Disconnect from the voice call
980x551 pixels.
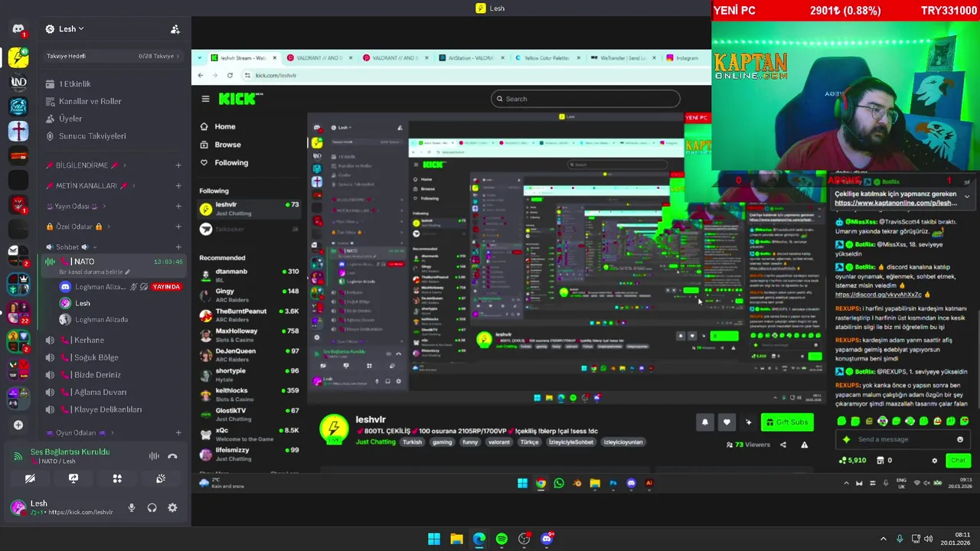pos(172,456)
